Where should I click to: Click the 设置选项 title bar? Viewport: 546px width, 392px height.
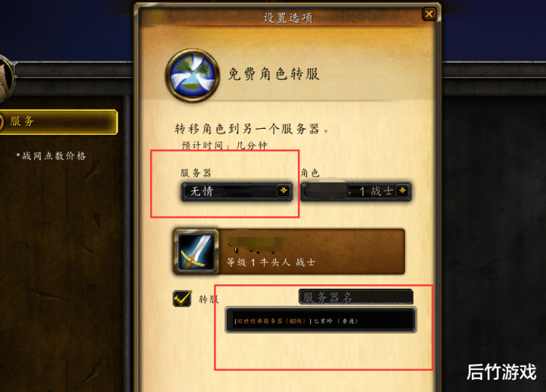click(287, 17)
